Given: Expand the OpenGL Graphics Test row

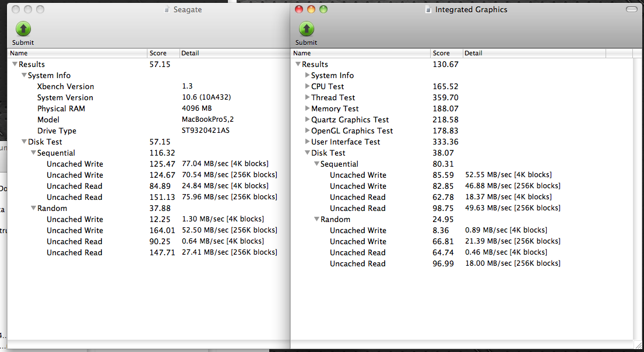Looking at the screenshot, I should pos(307,131).
